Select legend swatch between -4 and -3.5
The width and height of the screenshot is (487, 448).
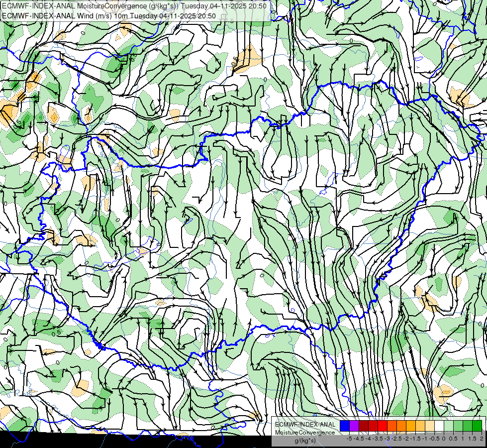click(x=373, y=426)
